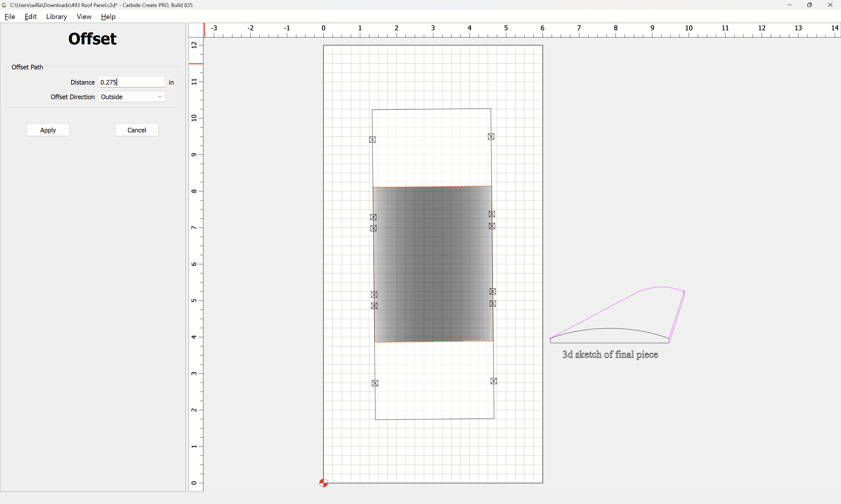Click top-left node handle on the rectangle
841x504 pixels.
372,140
